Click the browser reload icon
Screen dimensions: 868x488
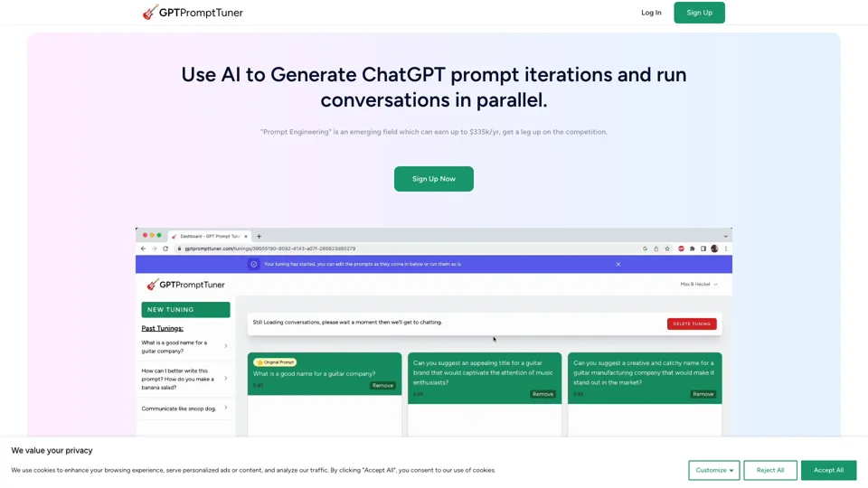[x=165, y=249]
